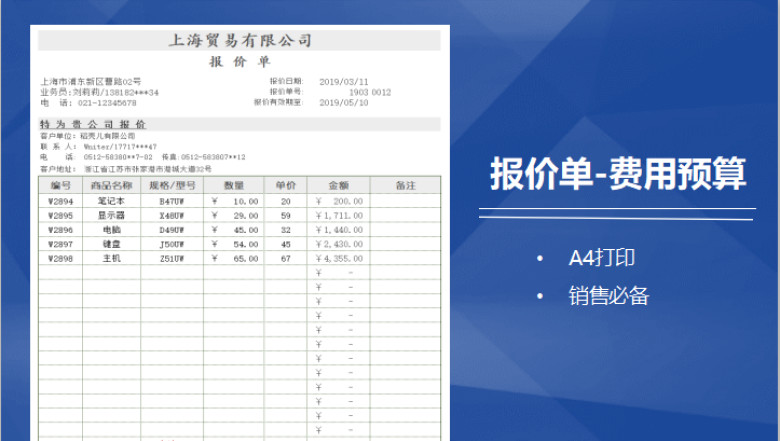Select model cell Z51U#
This screenshot has height=441, width=780.
(172, 259)
